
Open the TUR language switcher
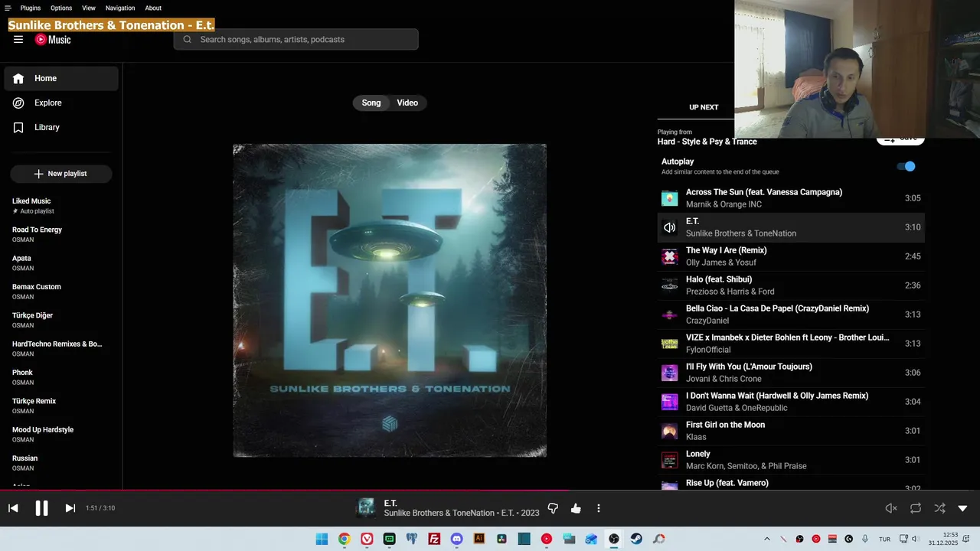point(884,539)
